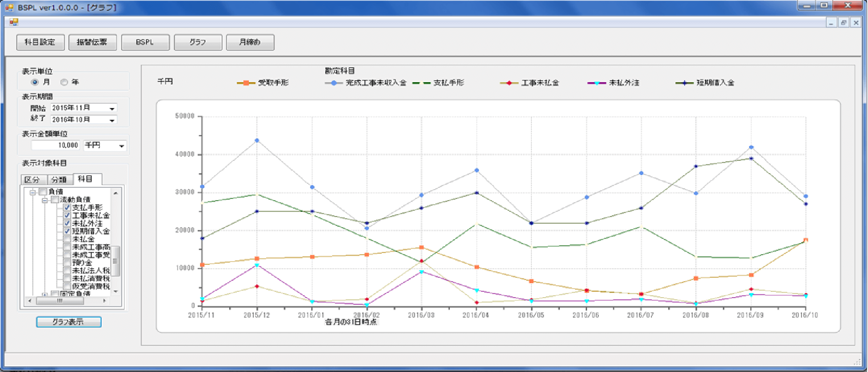The image size is (868, 372).
Task: Switch to the 区分 tab
Action: click(x=33, y=179)
